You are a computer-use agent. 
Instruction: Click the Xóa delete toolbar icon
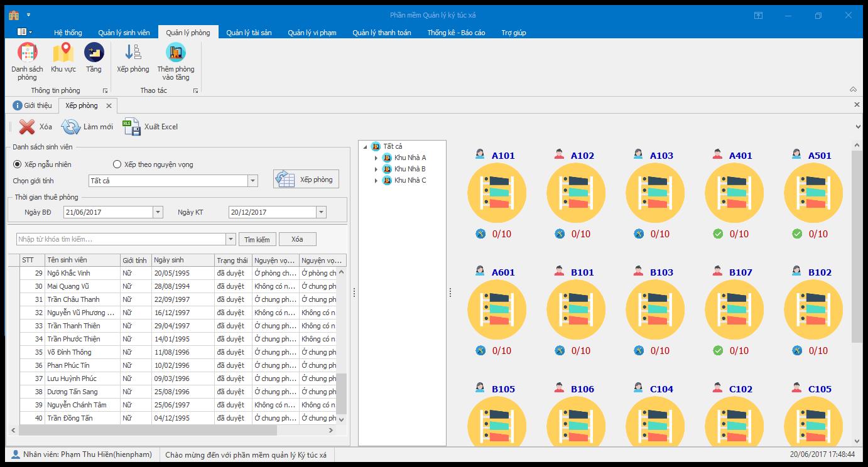(27, 127)
